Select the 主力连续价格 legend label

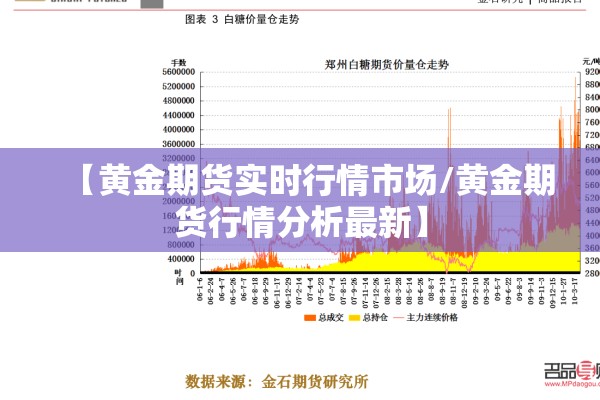(432, 317)
